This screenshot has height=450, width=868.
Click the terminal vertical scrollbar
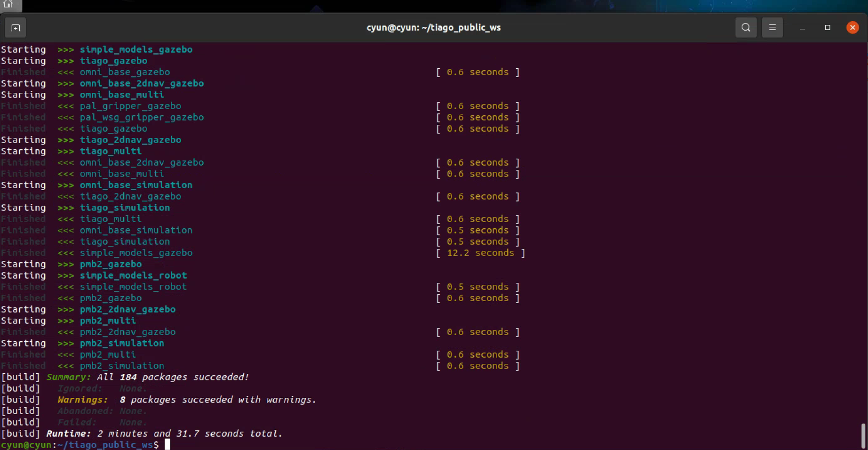tap(863, 436)
